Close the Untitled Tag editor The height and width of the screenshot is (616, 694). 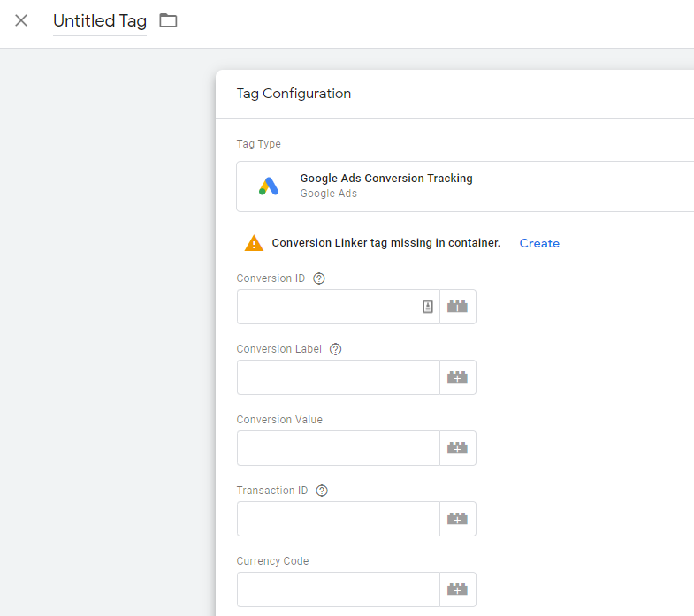pos(21,20)
